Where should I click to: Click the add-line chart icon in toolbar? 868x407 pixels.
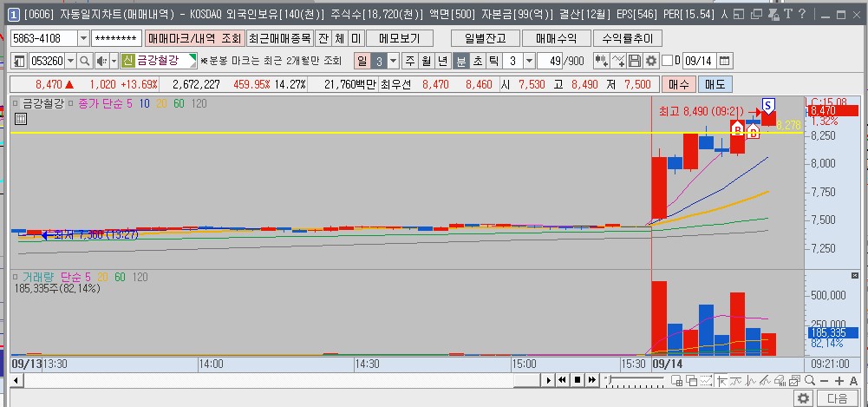(619, 61)
